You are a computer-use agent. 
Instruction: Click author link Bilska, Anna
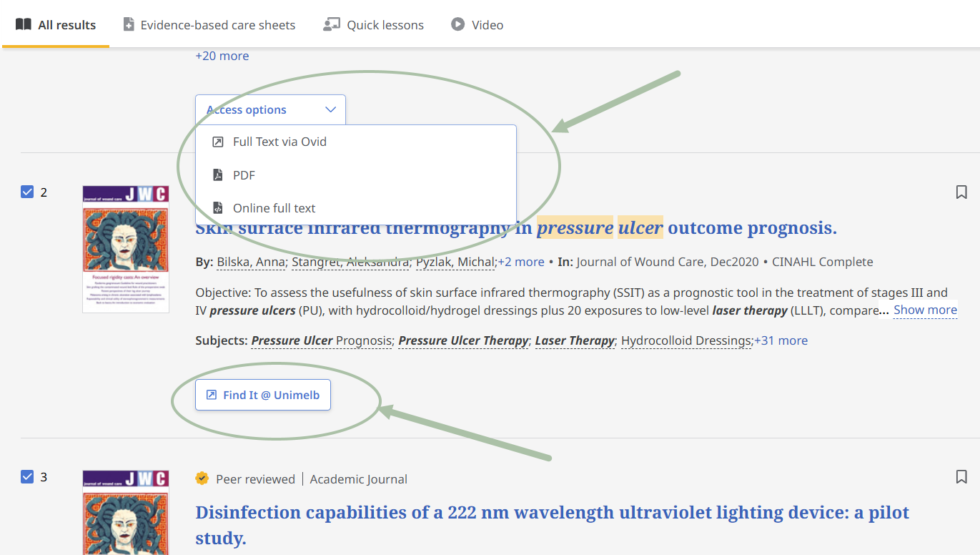(x=252, y=262)
